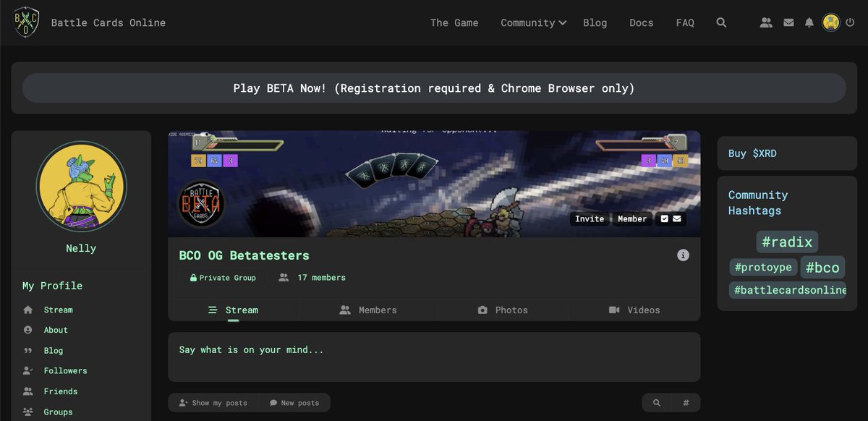Click the small profile avatar in header
Image resolution: width=868 pixels, height=421 pixels.
(x=831, y=22)
